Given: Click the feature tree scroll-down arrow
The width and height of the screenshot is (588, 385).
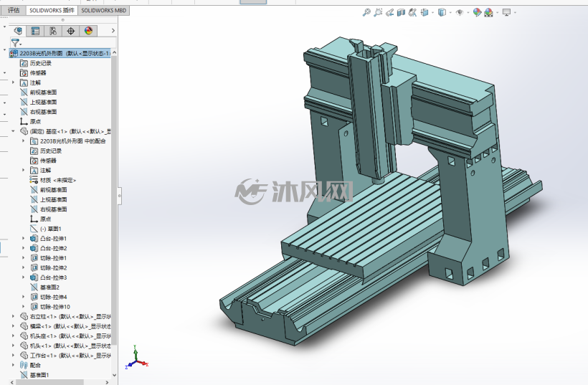Looking at the screenshot, I should coord(114,375).
